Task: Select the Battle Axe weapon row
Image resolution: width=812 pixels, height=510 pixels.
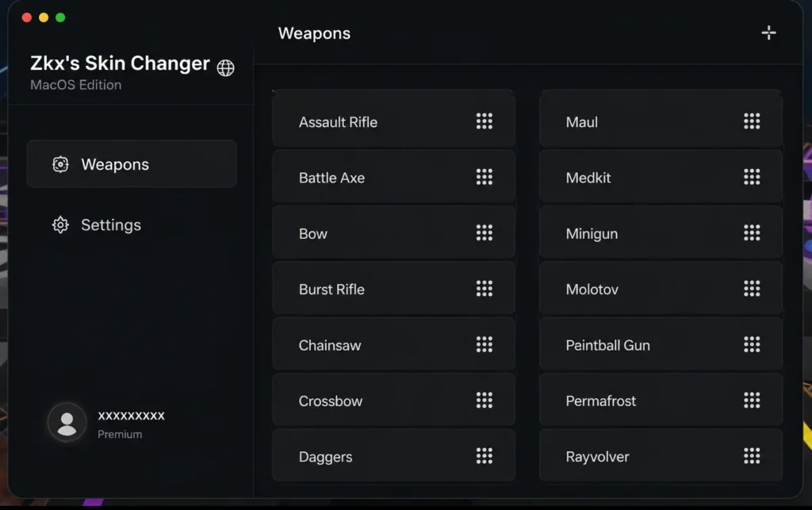Action: 393,177
